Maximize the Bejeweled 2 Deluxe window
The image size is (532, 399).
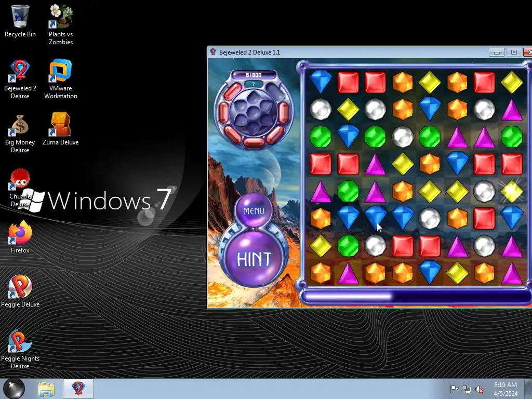(x=514, y=52)
